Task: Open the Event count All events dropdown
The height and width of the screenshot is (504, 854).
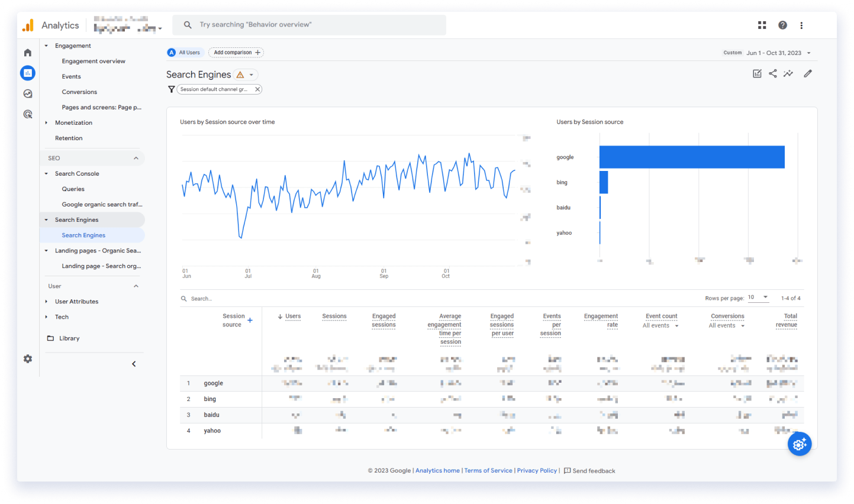Action: [660, 325]
